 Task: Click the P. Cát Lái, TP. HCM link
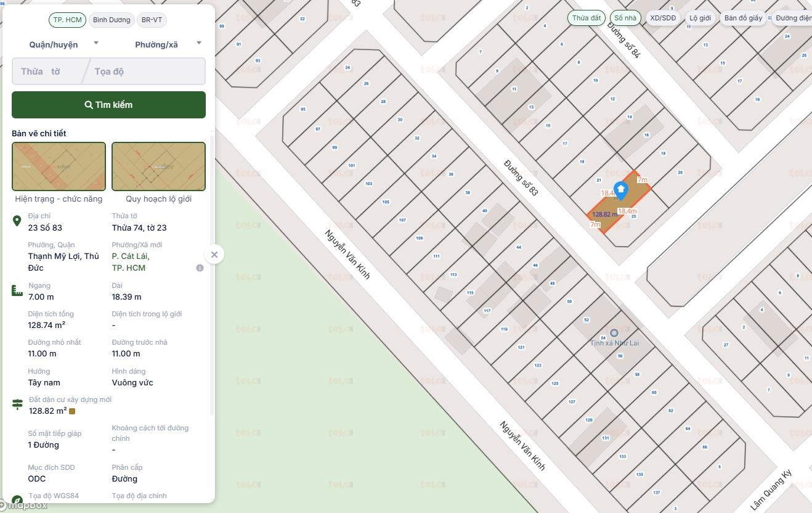(x=130, y=262)
